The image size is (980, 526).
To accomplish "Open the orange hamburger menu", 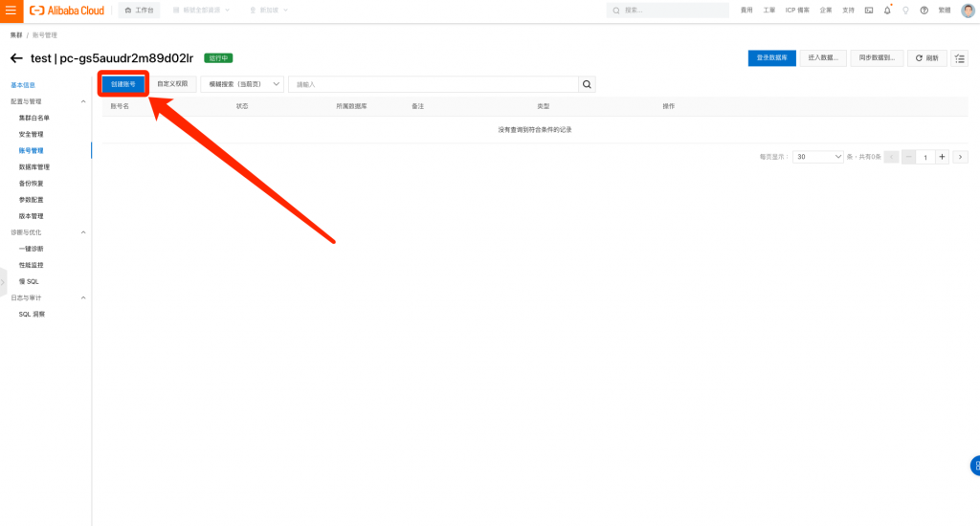I will point(11,11).
